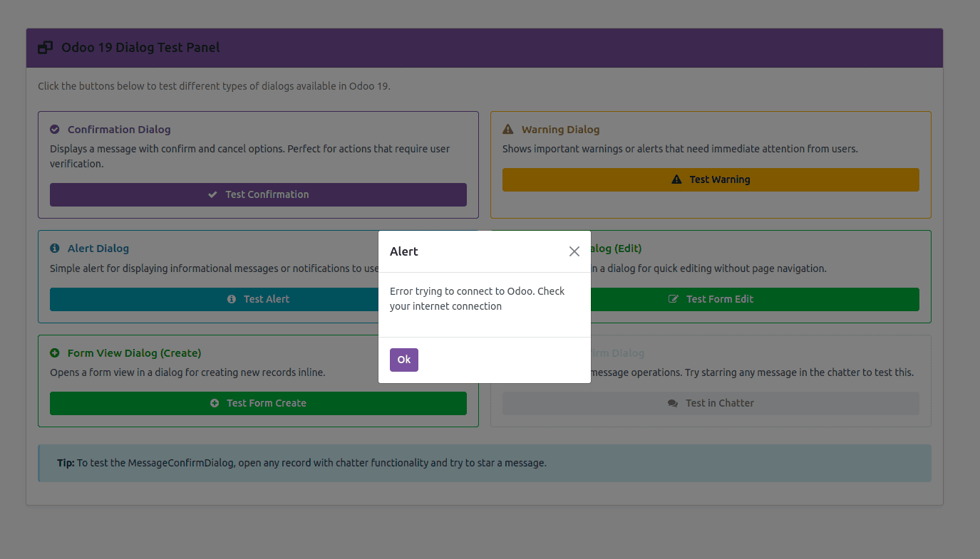Click the chat bubble icon in Test in Chatter
This screenshot has width=980, height=559.
pos(672,402)
